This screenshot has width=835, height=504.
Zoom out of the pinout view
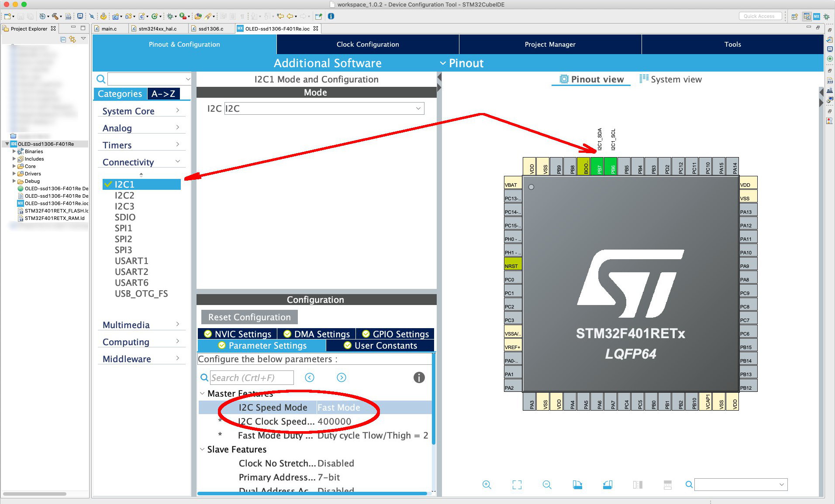547,485
